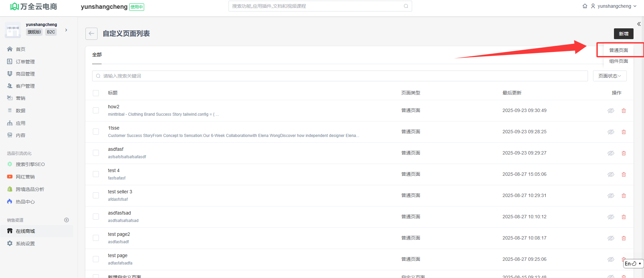The height and width of the screenshot is (278, 644).
Task: Open 订单管理 from the sidebar
Action: 25,62
